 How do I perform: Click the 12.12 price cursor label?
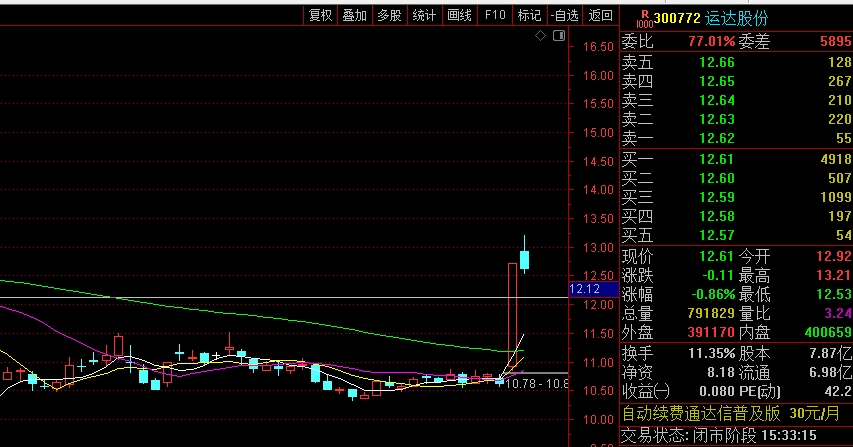593,289
